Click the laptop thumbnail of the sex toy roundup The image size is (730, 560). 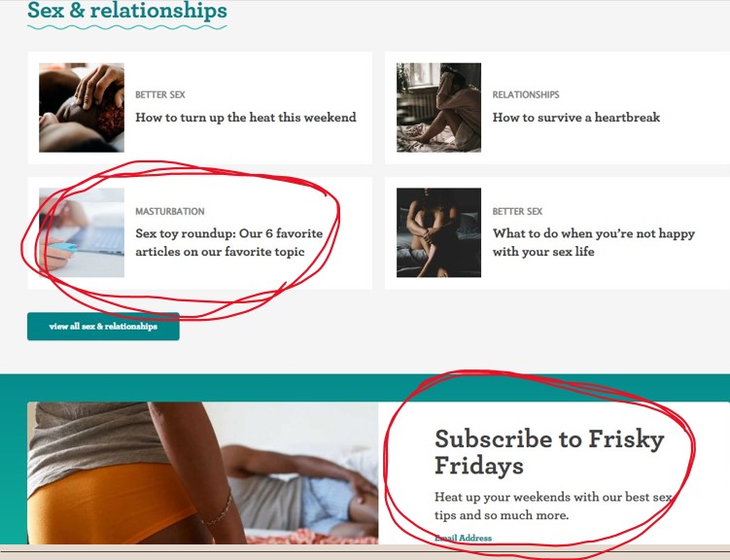coord(82,232)
